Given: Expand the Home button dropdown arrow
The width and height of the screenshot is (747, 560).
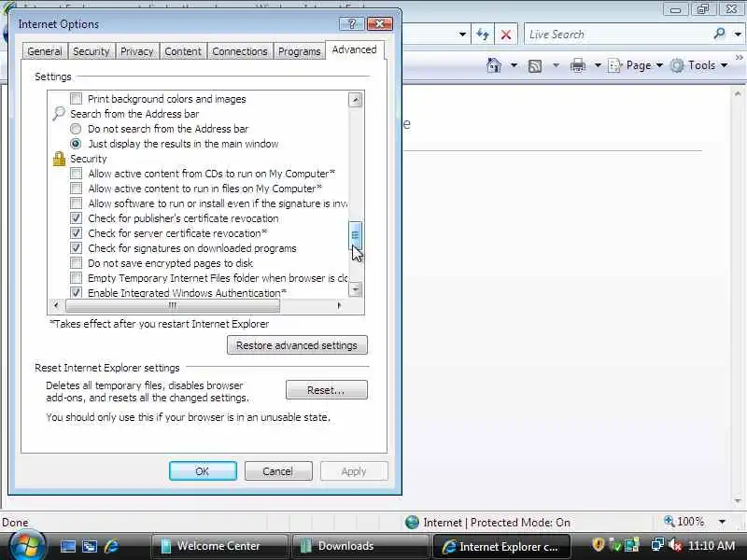Looking at the screenshot, I should point(514,65).
